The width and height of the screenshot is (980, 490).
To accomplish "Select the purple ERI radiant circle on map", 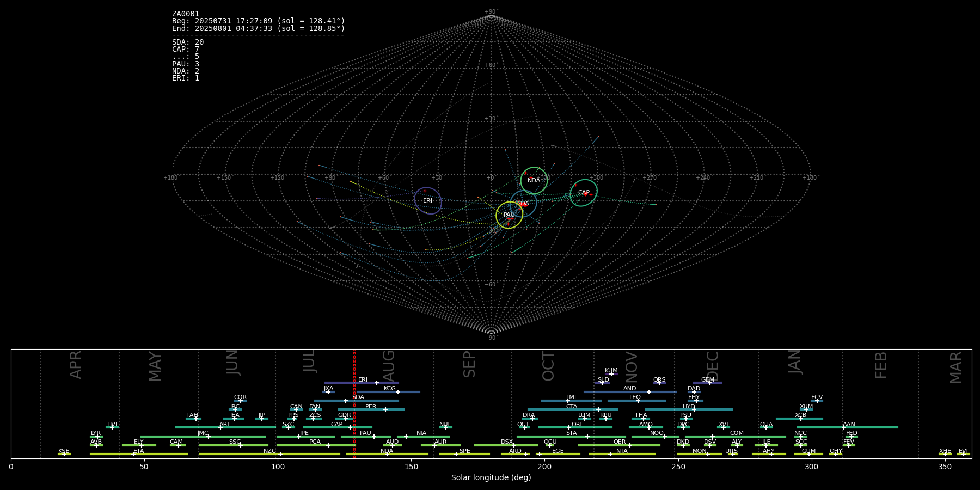I will [x=428, y=201].
